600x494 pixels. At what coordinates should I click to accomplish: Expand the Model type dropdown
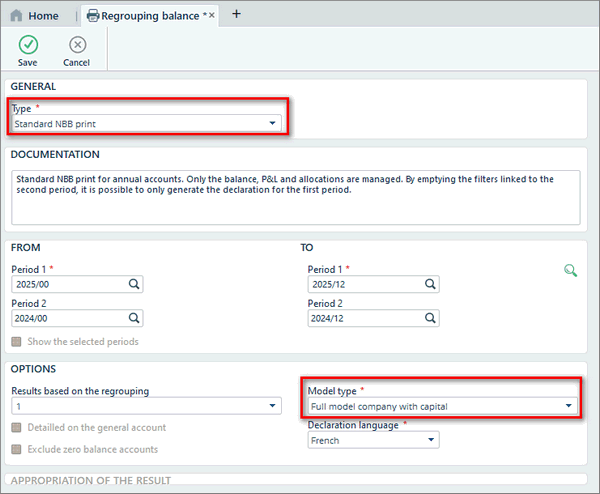pyautogui.click(x=569, y=406)
